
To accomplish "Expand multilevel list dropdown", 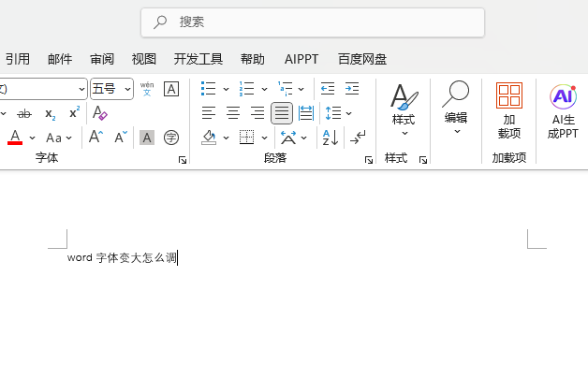I will [301, 89].
